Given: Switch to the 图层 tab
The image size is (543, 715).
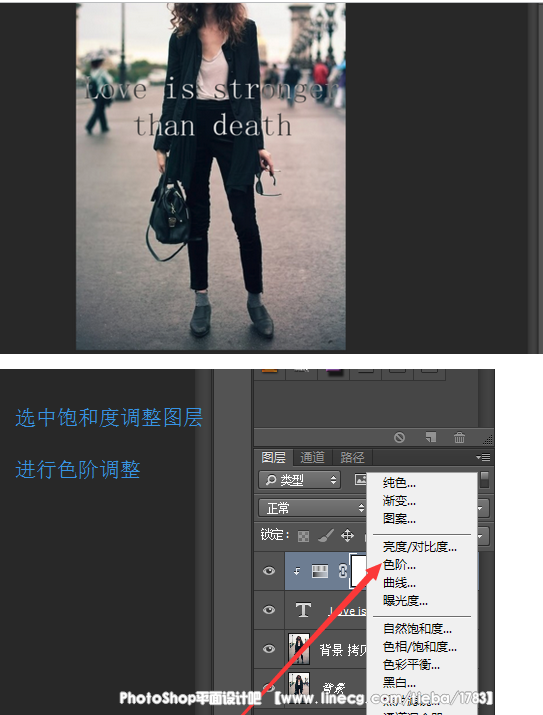Looking at the screenshot, I should [x=273, y=457].
